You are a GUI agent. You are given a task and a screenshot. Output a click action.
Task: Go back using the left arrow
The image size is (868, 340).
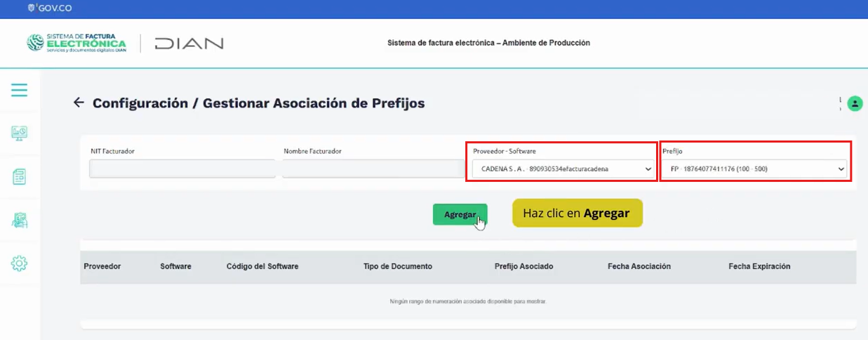[x=79, y=103]
